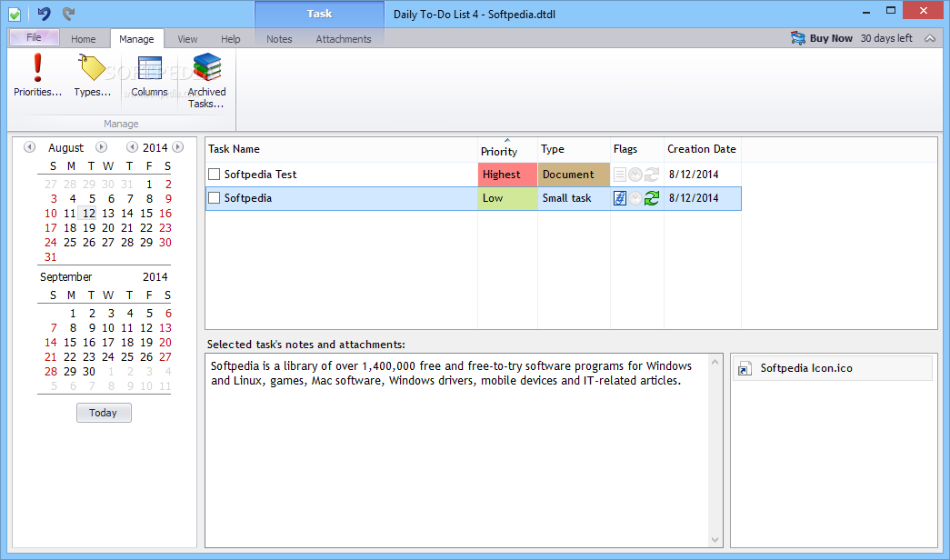
Task: Click 'Softpedia Icon.ico' attachment name
Action: pos(806,368)
